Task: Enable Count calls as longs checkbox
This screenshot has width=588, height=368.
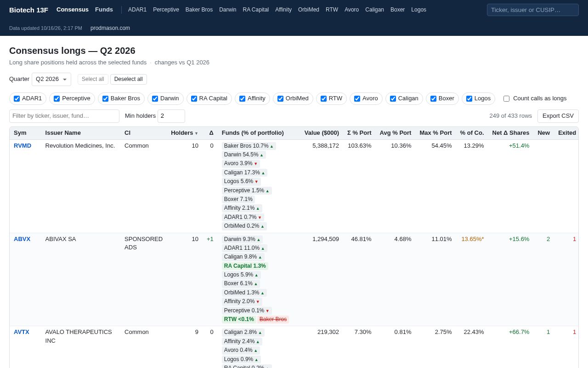Action: coord(506,98)
